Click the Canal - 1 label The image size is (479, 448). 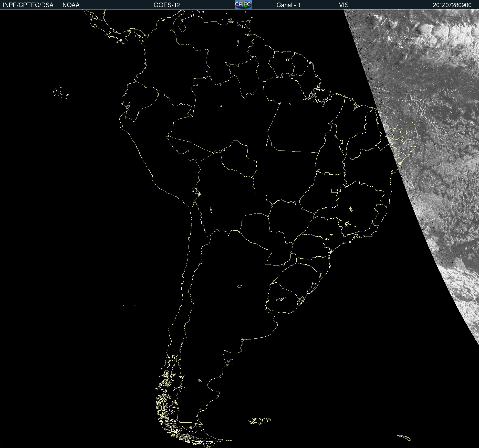pyautogui.click(x=289, y=5)
